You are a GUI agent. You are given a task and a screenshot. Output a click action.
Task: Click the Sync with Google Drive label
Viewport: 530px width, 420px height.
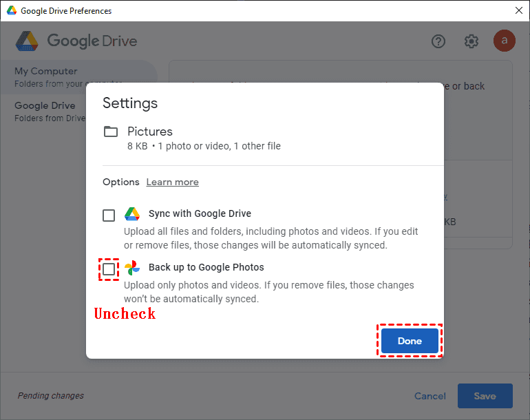[x=200, y=213]
